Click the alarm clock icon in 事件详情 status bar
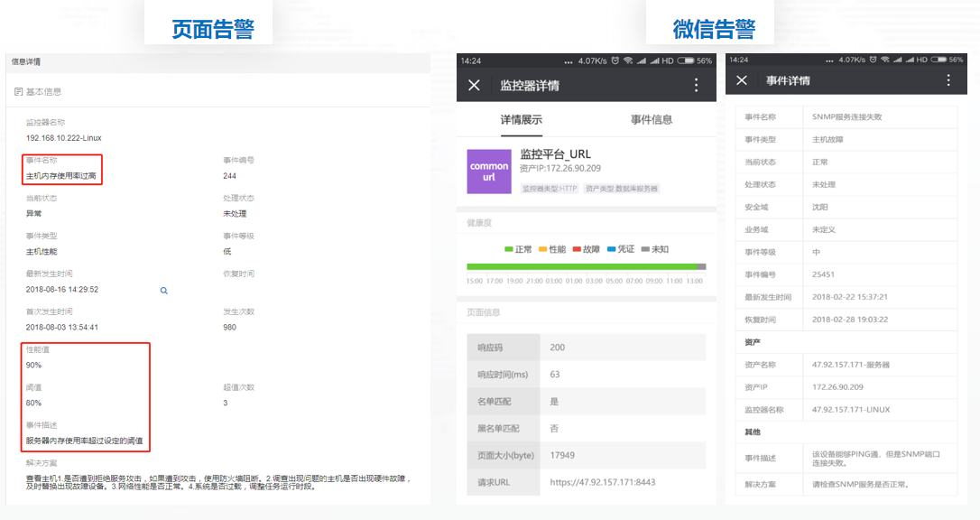 pyautogui.click(x=874, y=60)
